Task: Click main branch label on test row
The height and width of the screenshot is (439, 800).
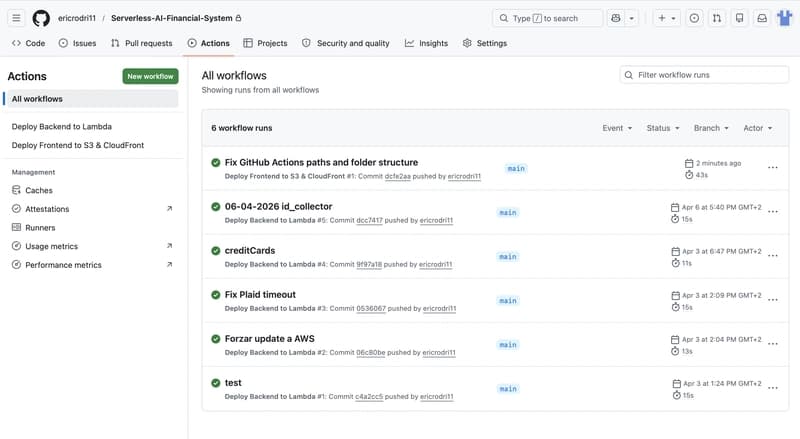Action: pos(508,389)
